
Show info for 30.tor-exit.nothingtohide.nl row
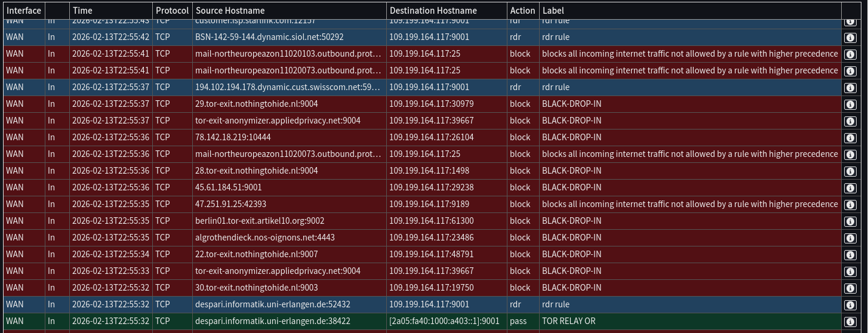click(849, 288)
